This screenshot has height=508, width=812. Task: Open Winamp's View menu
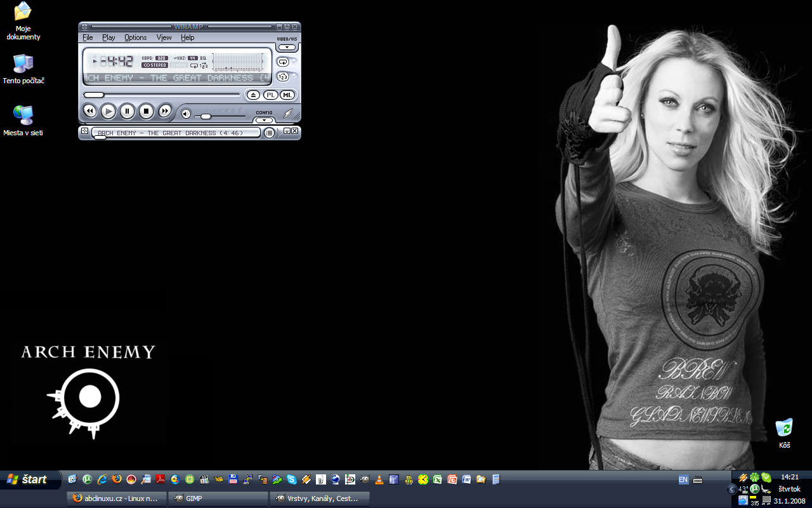(x=164, y=37)
